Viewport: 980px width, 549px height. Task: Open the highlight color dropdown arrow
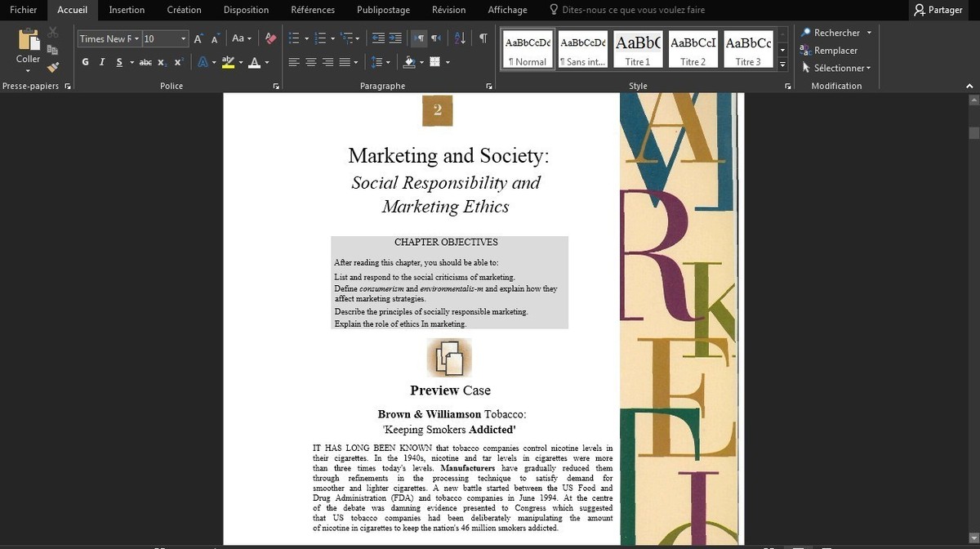pyautogui.click(x=240, y=63)
